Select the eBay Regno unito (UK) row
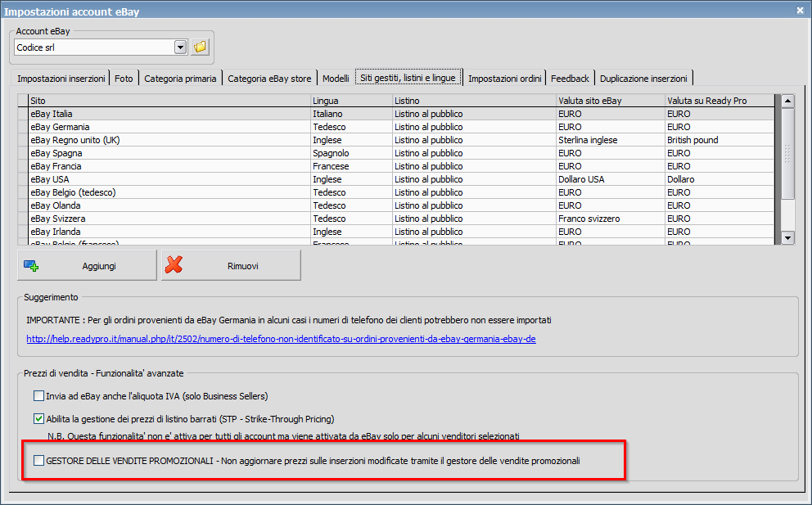 coord(396,140)
